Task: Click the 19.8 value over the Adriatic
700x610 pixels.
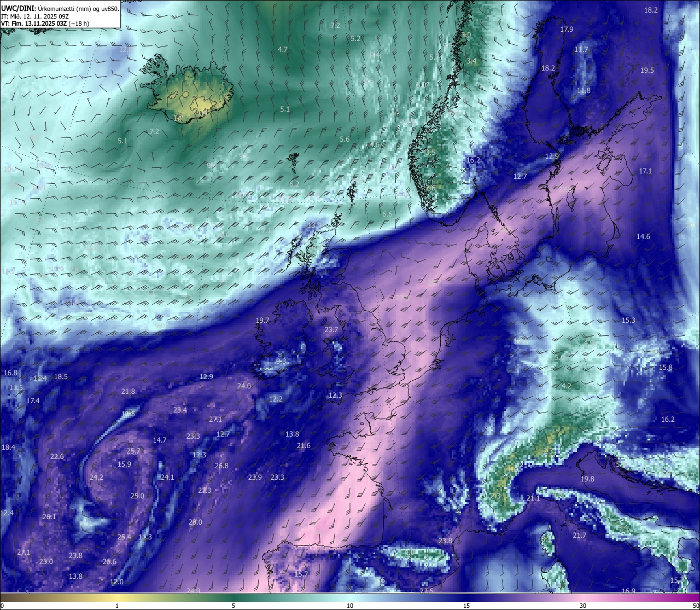Action: pyautogui.click(x=587, y=479)
